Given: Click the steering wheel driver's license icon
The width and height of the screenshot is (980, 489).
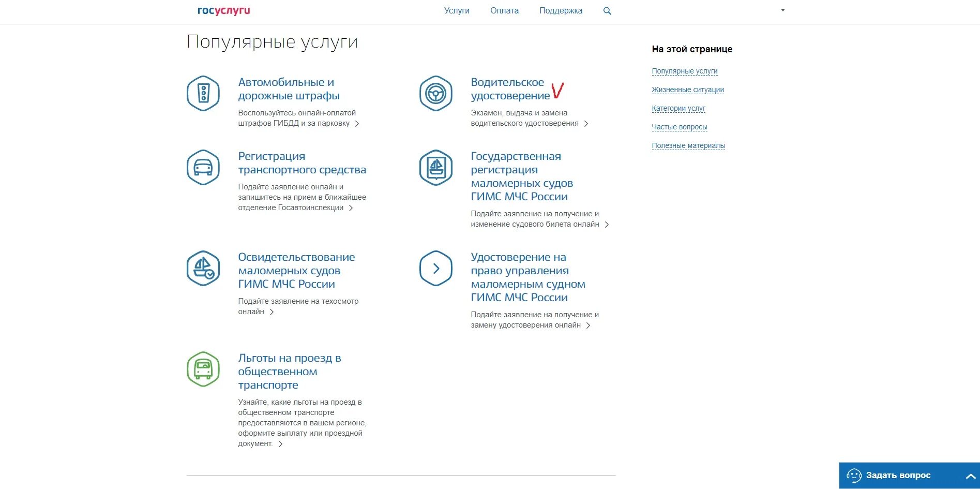Looking at the screenshot, I should tap(436, 94).
